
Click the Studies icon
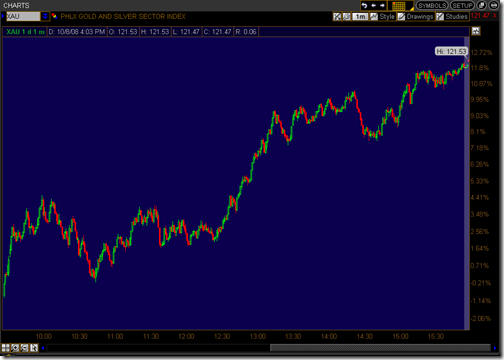pyautogui.click(x=440, y=16)
